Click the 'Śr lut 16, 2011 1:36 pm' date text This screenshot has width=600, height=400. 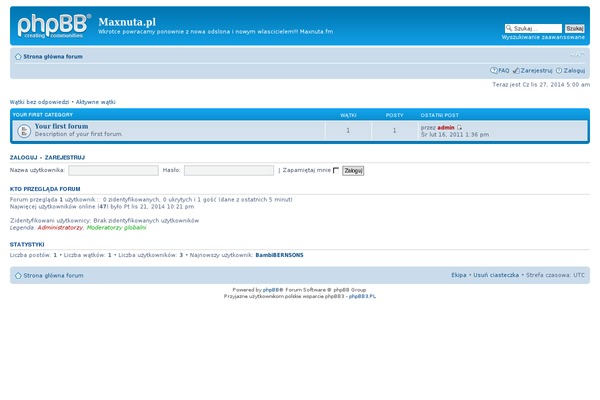455,135
